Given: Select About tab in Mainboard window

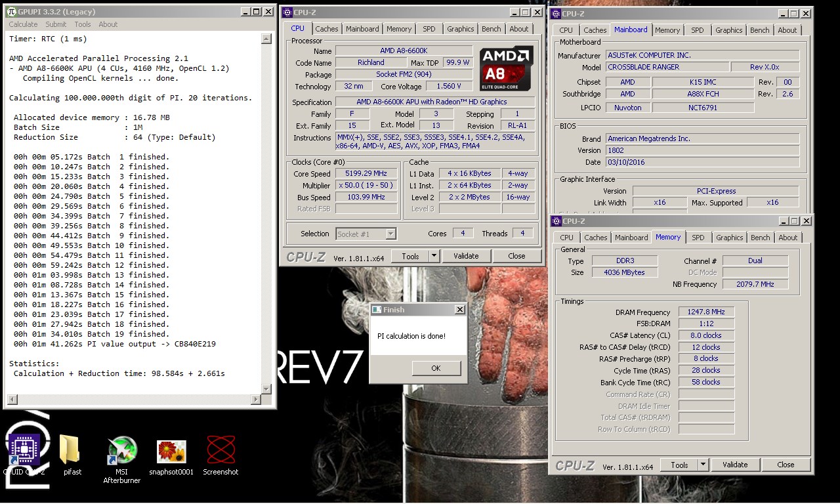Looking at the screenshot, I should pos(787,30).
